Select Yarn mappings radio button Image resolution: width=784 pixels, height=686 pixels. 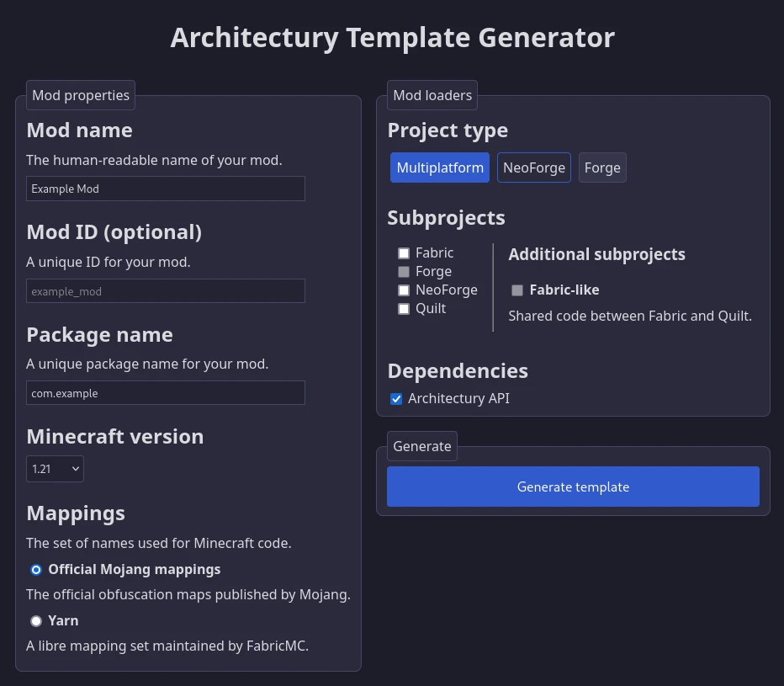tap(36, 621)
